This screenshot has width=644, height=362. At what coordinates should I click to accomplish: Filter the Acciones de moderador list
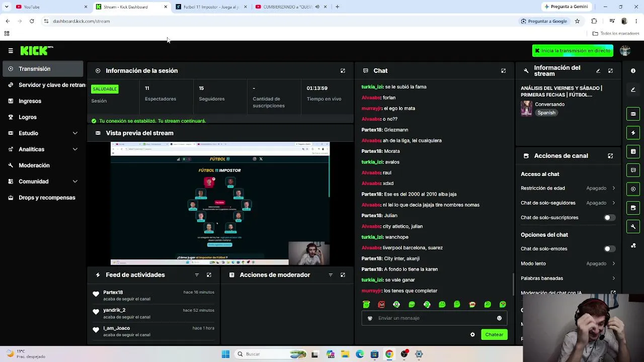(331, 275)
